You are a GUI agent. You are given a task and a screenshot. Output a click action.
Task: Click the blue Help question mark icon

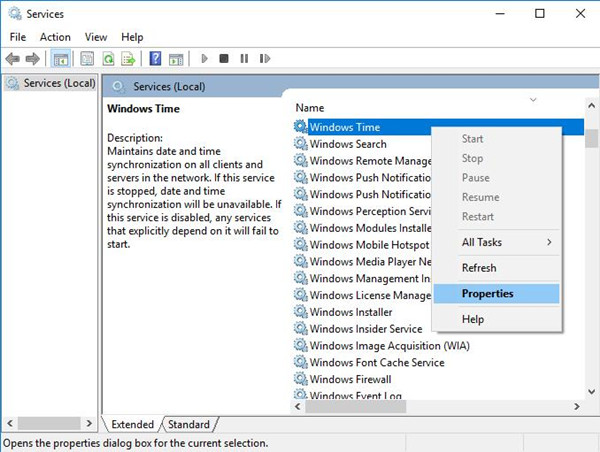[155, 59]
